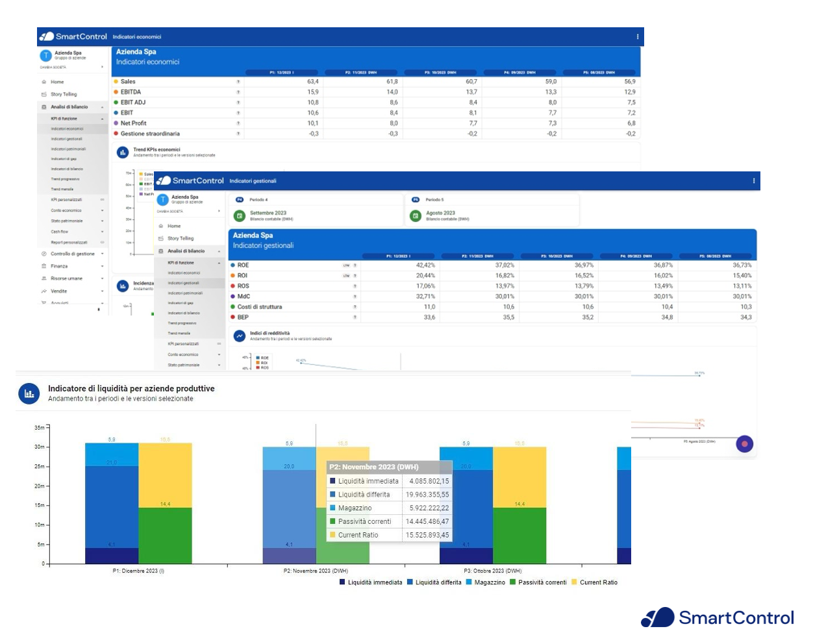Click Cambia società in Indicatori gestionali window

188,211
